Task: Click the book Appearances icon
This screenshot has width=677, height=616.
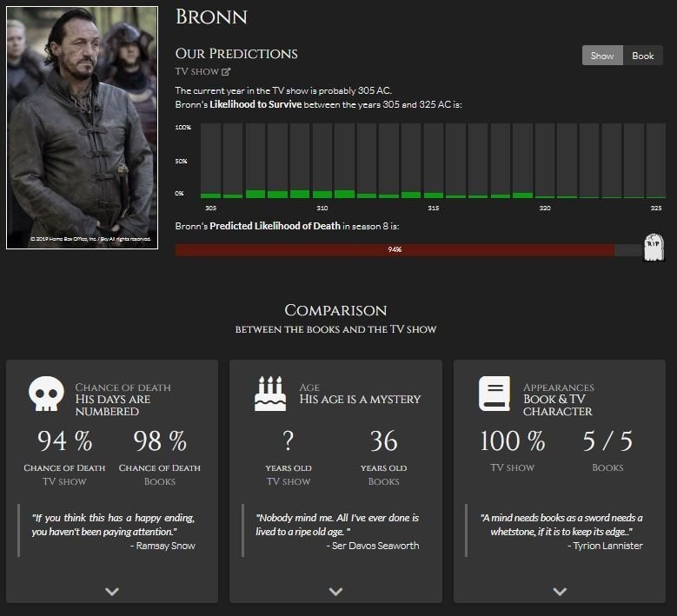Action: point(494,394)
